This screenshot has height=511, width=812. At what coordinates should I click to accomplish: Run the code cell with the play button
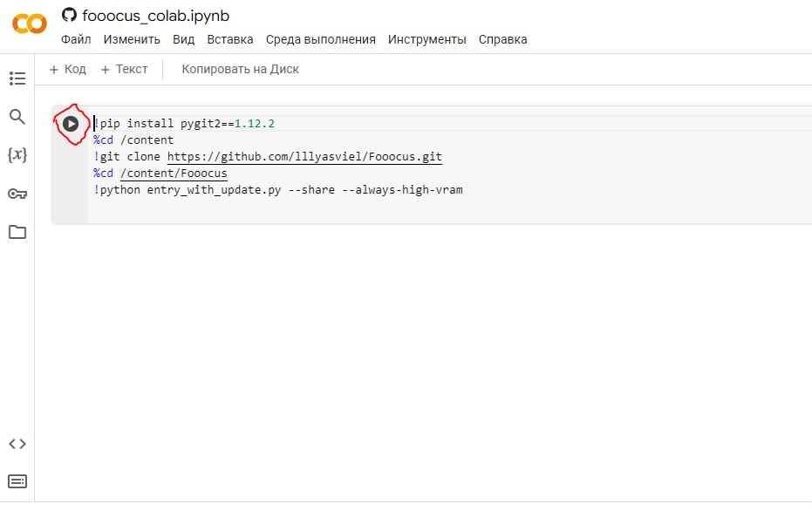71,124
